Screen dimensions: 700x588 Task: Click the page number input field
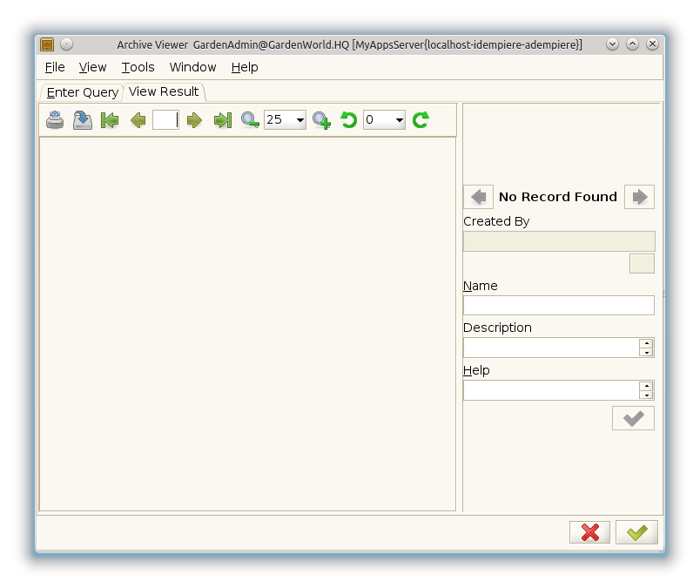pyautogui.click(x=165, y=120)
